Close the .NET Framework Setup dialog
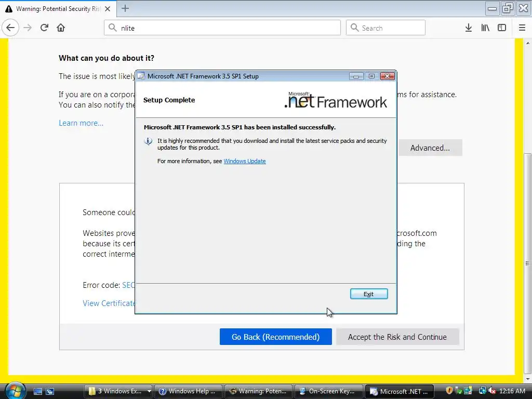 coord(387,76)
